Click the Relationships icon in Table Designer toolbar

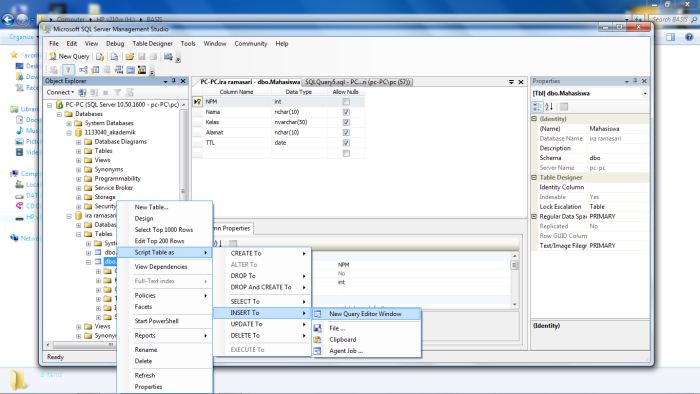[83, 70]
